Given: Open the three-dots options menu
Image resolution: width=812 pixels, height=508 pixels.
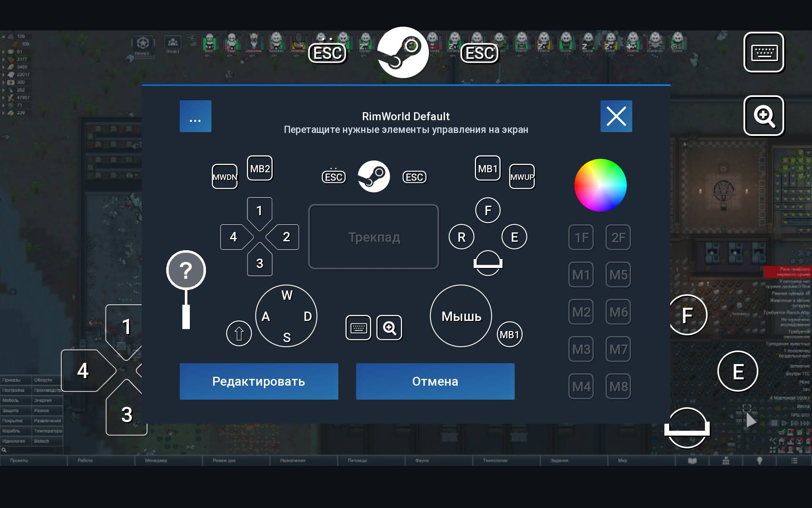Looking at the screenshot, I should point(195,116).
